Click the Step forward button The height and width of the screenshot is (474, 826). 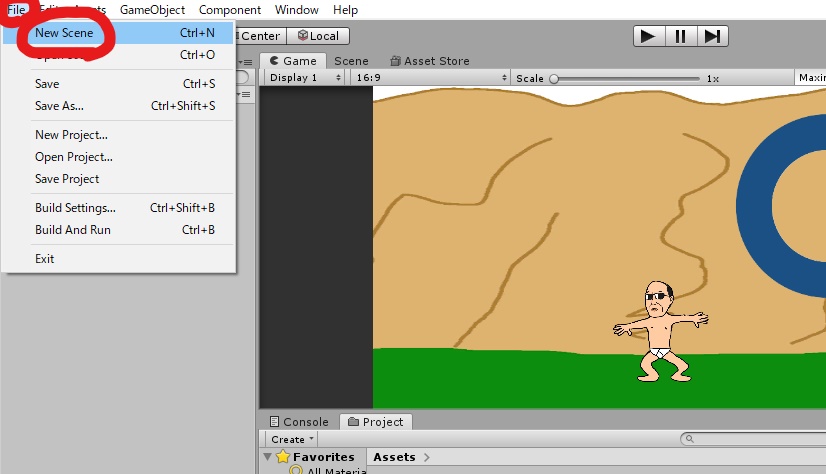pos(713,36)
